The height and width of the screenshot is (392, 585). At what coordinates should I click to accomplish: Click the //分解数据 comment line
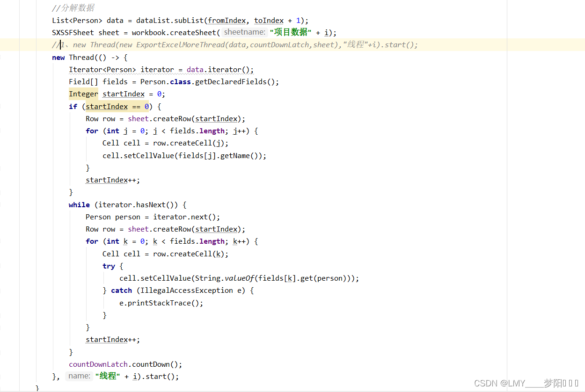[x=73, y=8]
